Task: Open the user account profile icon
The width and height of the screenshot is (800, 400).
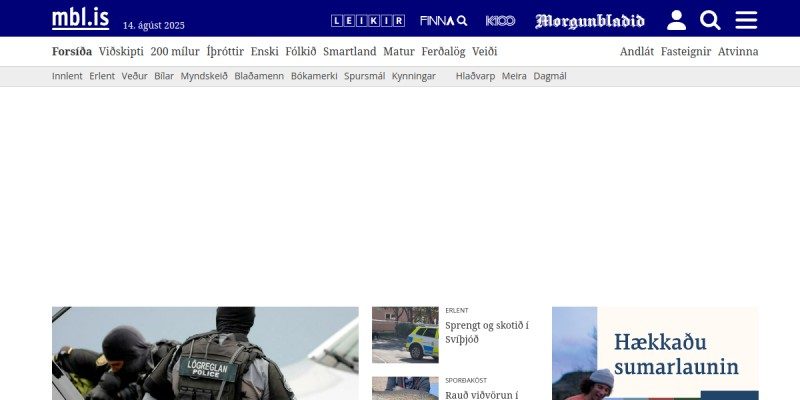Action: click(x=677, y=20)
